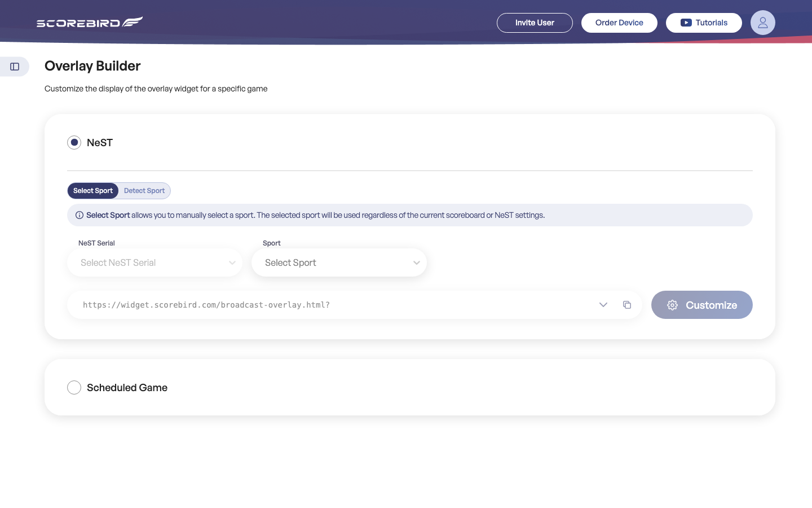This screenshot has height=508, width=812.
Task: Open the Select NeST Serial dropdown
Action: (155, 262)
